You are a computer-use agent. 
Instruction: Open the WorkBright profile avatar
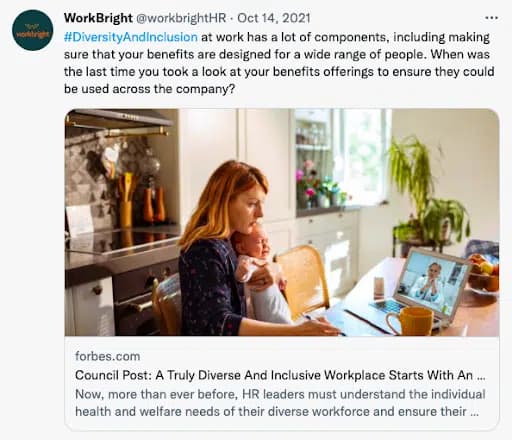click(x=33, y=30)
